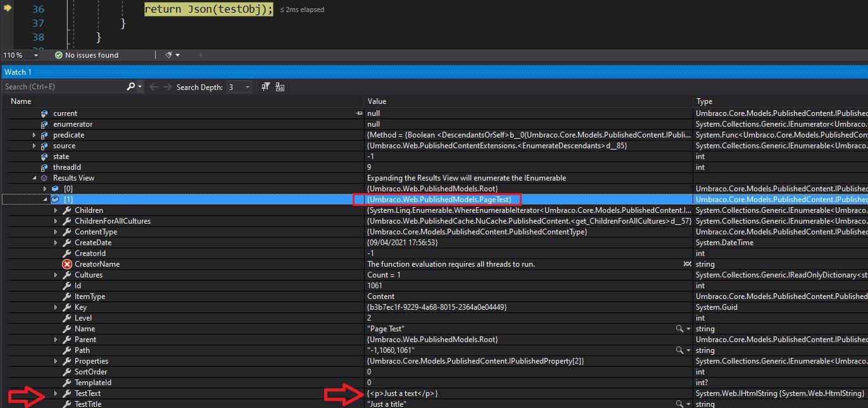The width and height of the screenshot is (868, 408).
Task: Click the No issues found status text
Action: 92,55
